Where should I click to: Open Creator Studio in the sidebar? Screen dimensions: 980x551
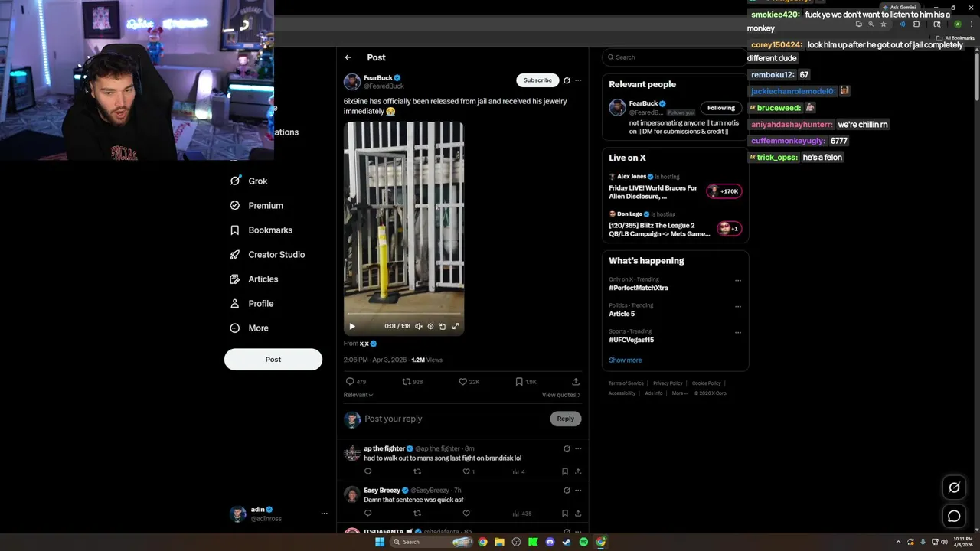point(267,255)
